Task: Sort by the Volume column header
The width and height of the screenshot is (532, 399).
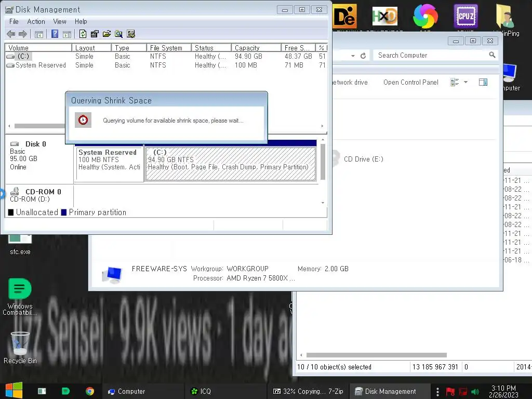Action: pos(38,48)
